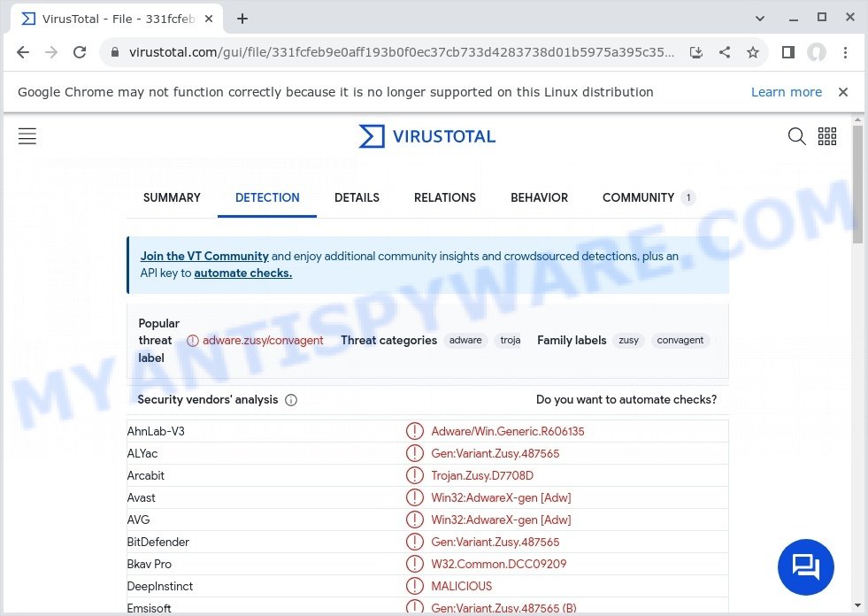The image size is (868, 616).
Task: Click the adware.zusy/convagent threat label
Action: [x=263, y=340]
